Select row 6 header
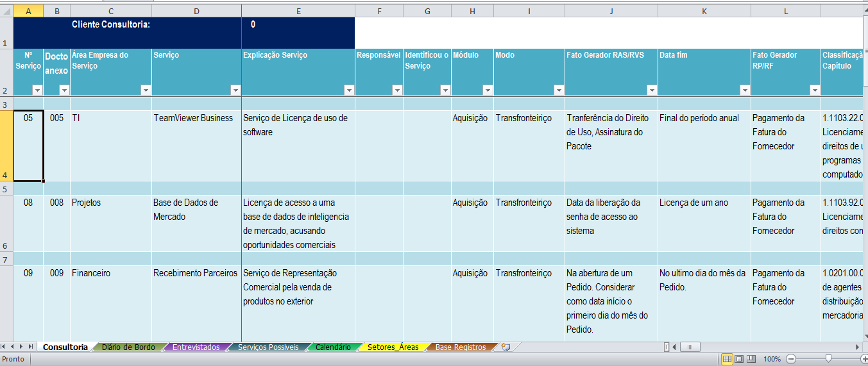Screen dimensions: 868x366 pos(6,224)
